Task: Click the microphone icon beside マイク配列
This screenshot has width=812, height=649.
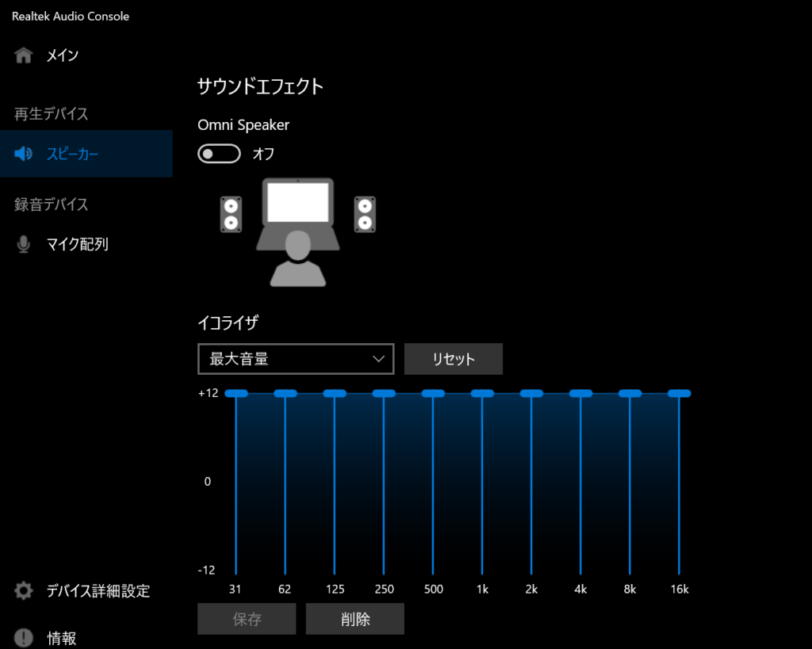Action: click(x=23, y=244)
